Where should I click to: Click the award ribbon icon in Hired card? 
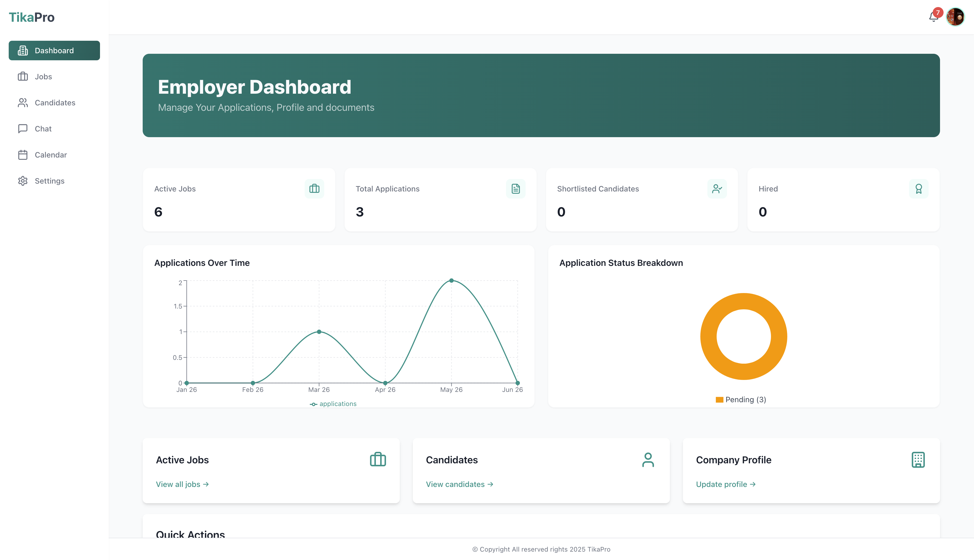919,189
